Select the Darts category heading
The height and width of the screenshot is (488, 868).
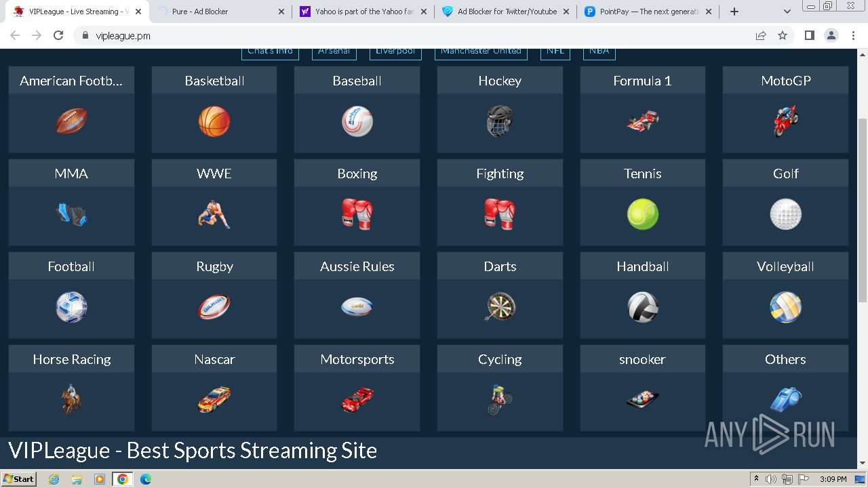[x=500, y=266]
